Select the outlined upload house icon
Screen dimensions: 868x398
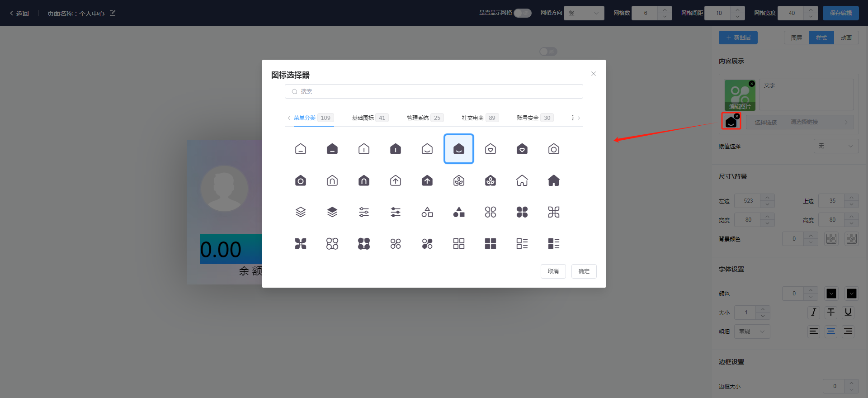click(x=396, y=180)
